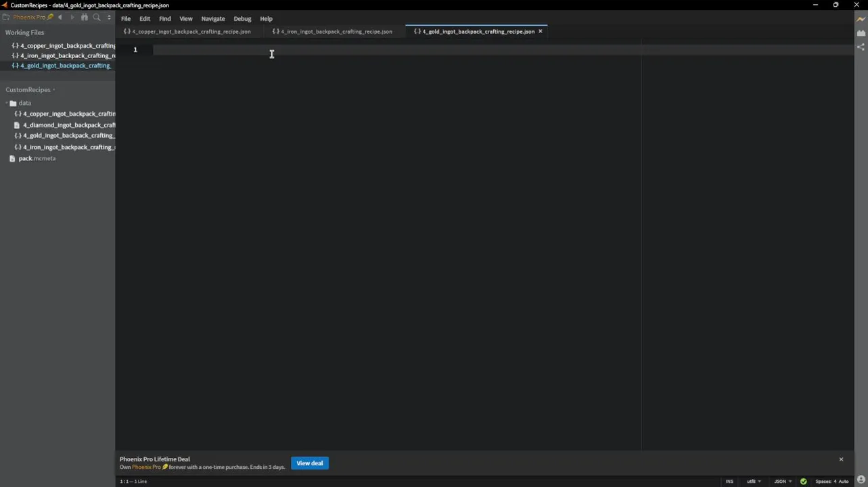
Task: Click the green checkmark lint status icon
Action: pos(804,482)
